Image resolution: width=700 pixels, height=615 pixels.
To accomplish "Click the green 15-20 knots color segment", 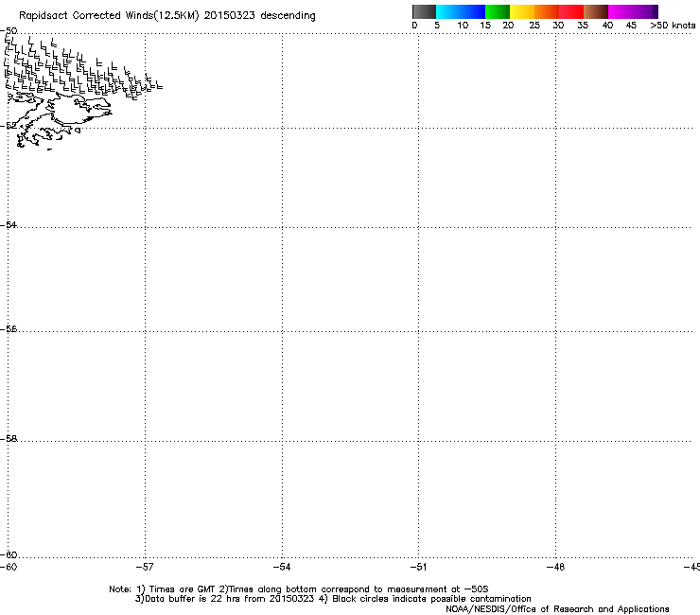I will tap(498, 11).
